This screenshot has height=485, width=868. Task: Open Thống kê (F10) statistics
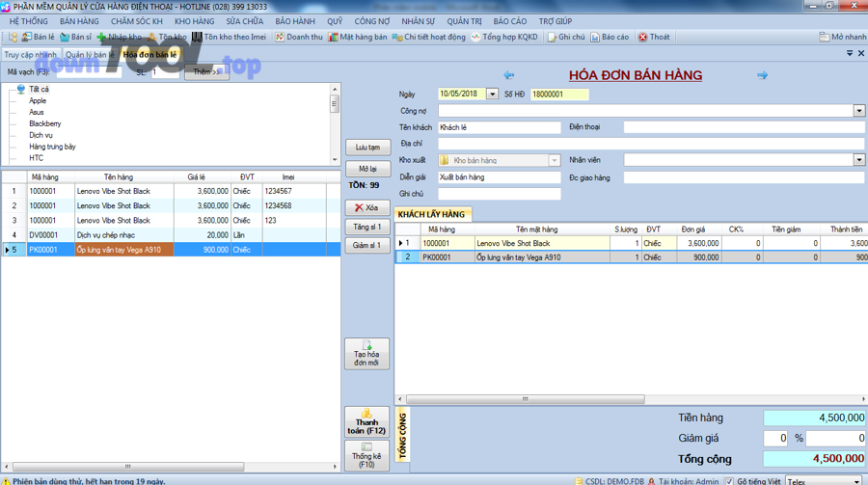coord(366,456)
